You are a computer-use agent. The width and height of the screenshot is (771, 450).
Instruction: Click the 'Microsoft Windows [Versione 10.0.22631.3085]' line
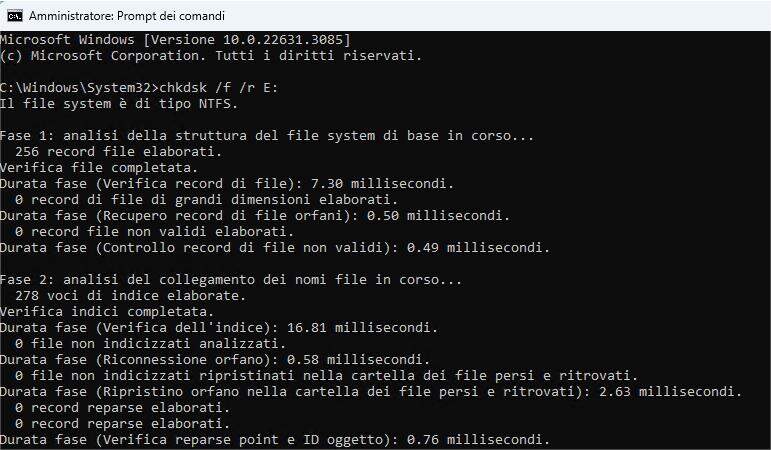coord(175,40)
